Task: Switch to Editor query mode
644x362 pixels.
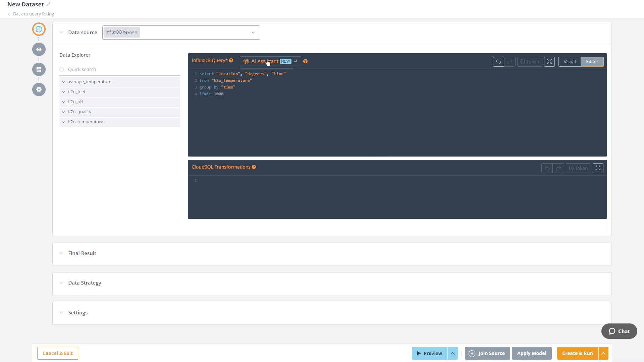Action: point(592,61)
